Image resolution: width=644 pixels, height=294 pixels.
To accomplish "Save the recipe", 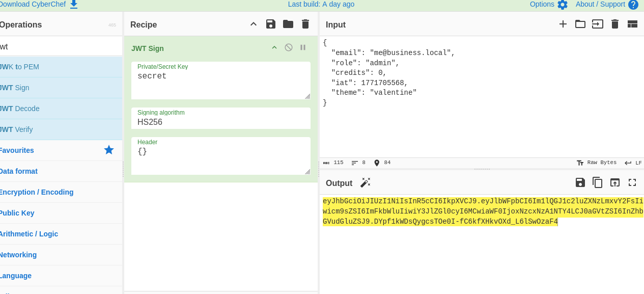I will [271, 24].
